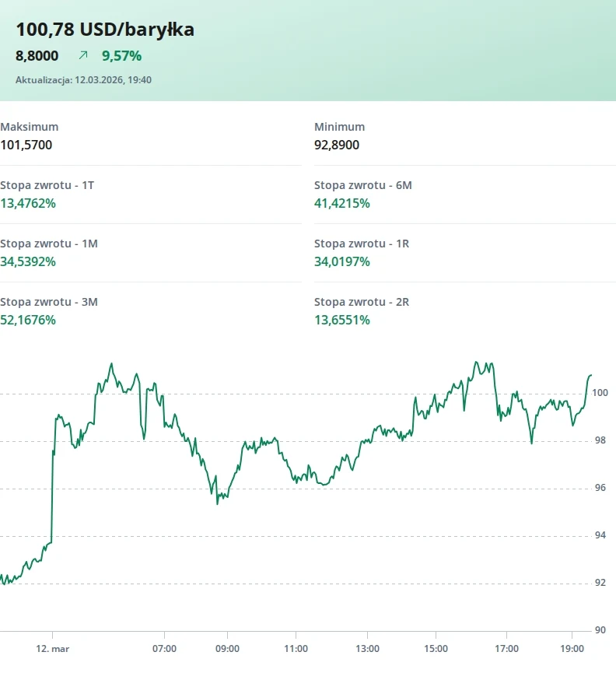Select the 9,57% percentage change value
616x673 pixels.
coord(121,55)
